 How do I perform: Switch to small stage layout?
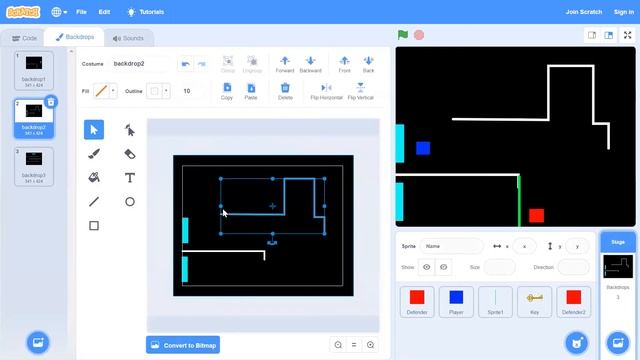point(592,35)
